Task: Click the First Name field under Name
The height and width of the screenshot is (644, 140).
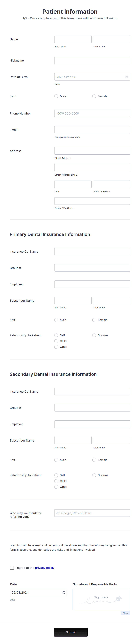Action: (x=73, y=39)
